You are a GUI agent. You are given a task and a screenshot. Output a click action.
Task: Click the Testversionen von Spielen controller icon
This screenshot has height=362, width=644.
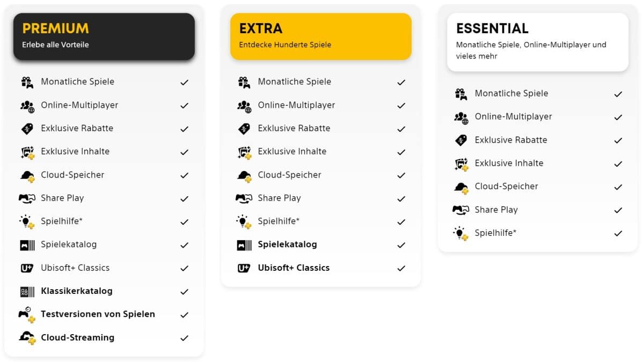click(x=27, y=315)
